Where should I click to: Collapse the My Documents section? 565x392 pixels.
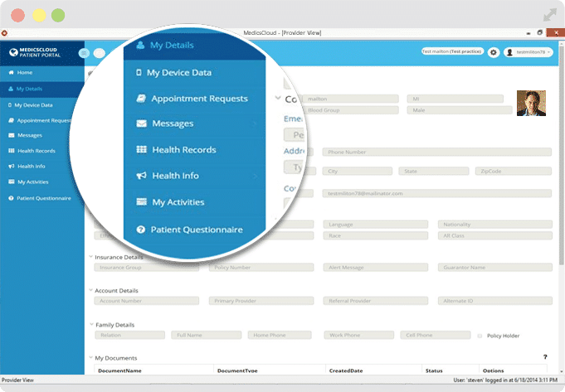coord(90,357)
